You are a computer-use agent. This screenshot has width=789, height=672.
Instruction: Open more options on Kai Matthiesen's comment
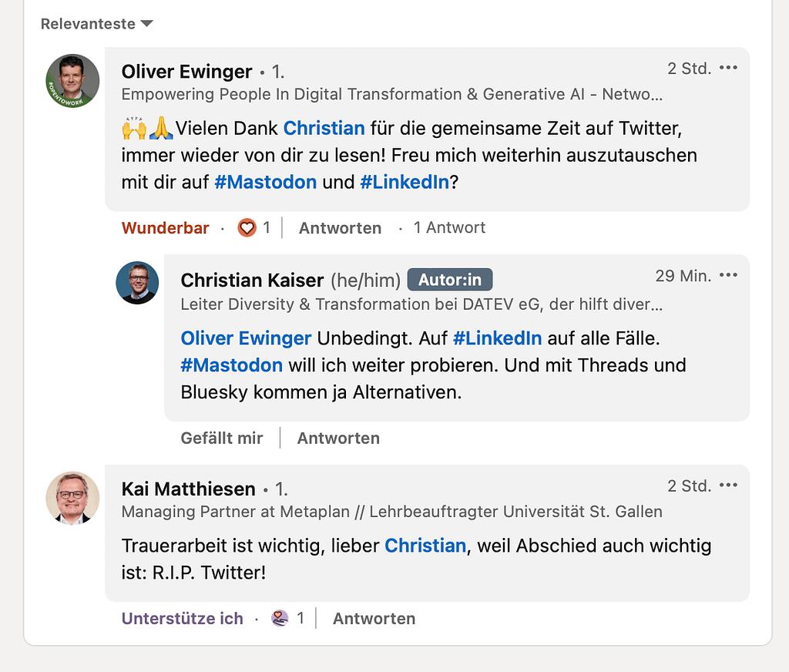tap(728, 486)
